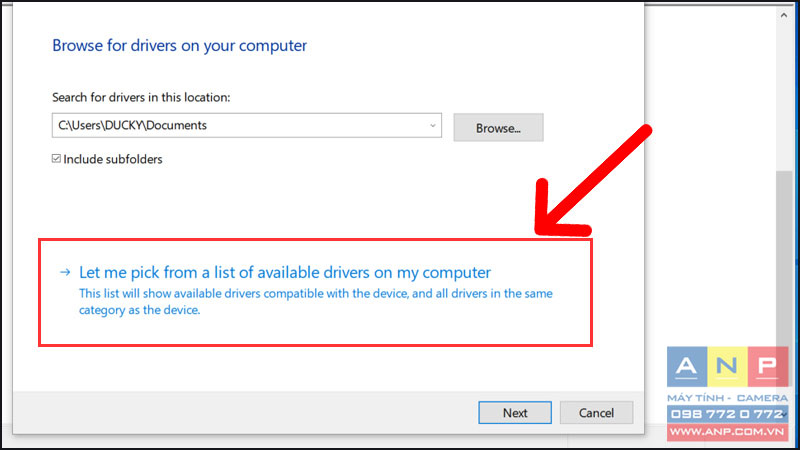Open the driver location dropdown arrow
This screenshot has height=450, width=800.
point(432,126)
